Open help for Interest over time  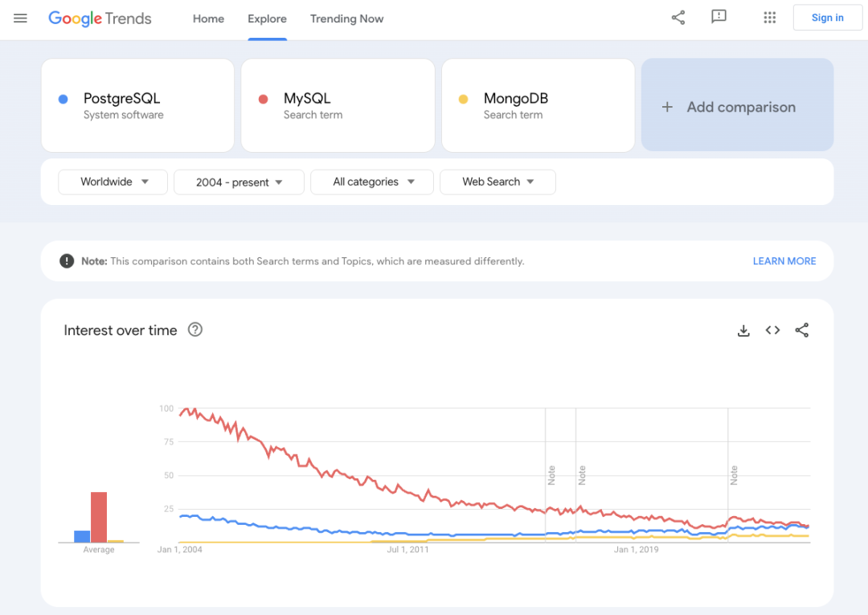(194, 330)
